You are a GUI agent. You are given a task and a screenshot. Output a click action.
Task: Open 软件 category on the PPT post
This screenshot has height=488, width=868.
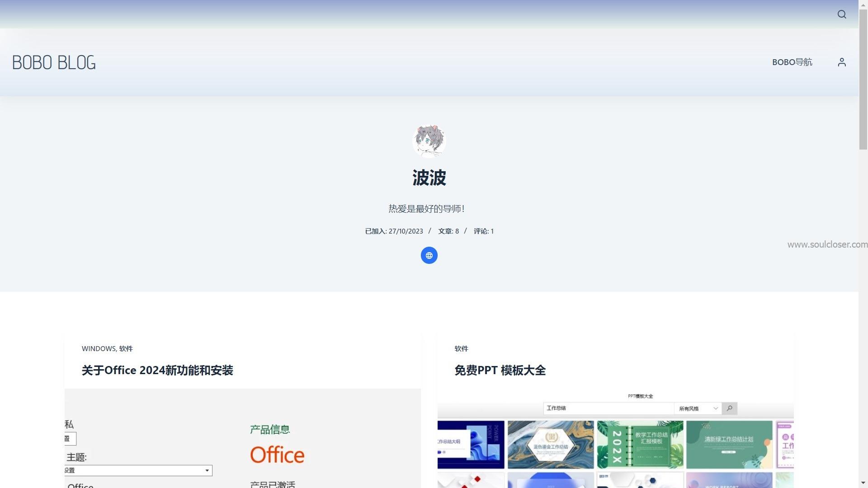(x=461, y=348)
